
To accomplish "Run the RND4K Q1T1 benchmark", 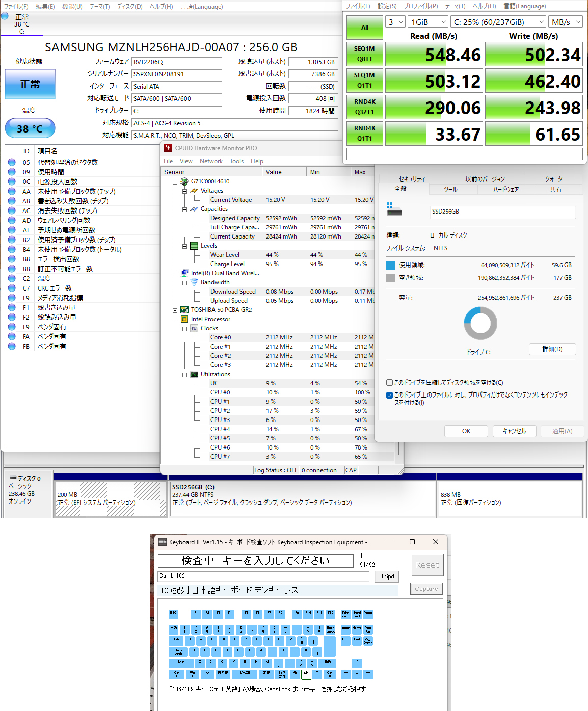I will [364, 134].
